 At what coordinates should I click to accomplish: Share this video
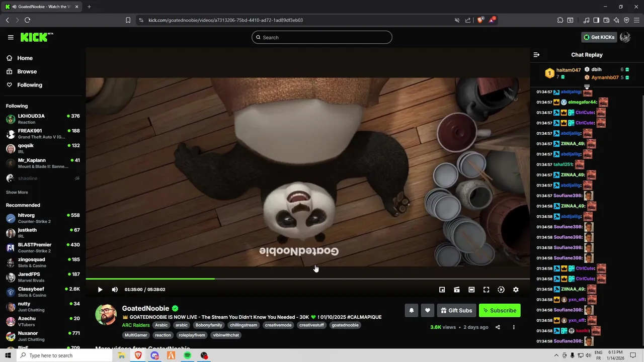click(x=498, y=327)
